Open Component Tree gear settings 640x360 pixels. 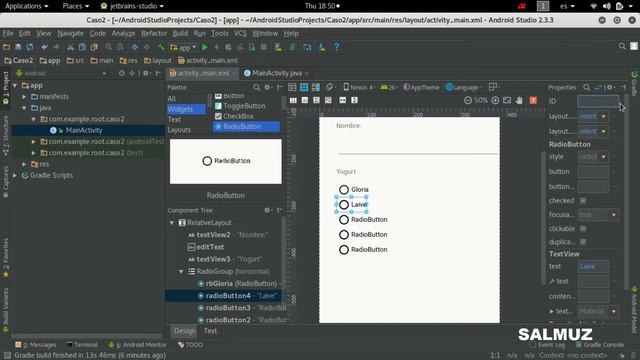click(x=267, y=210)
